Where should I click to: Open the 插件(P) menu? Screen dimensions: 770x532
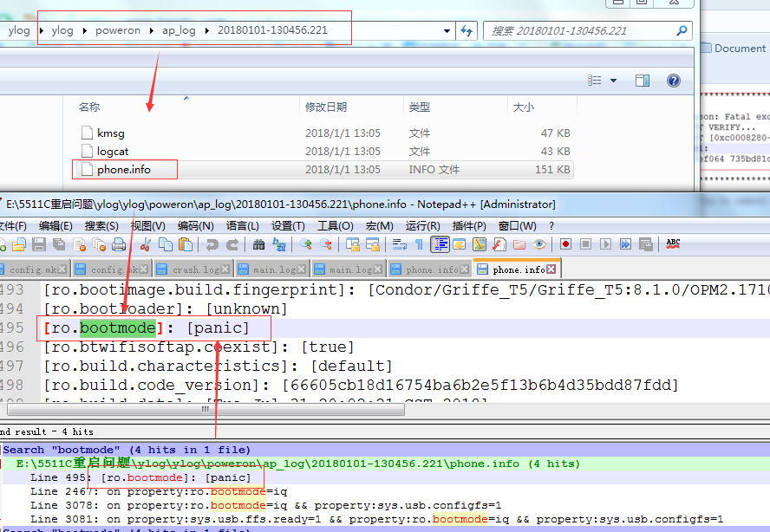pyautogui.click(x=469, y=226)
